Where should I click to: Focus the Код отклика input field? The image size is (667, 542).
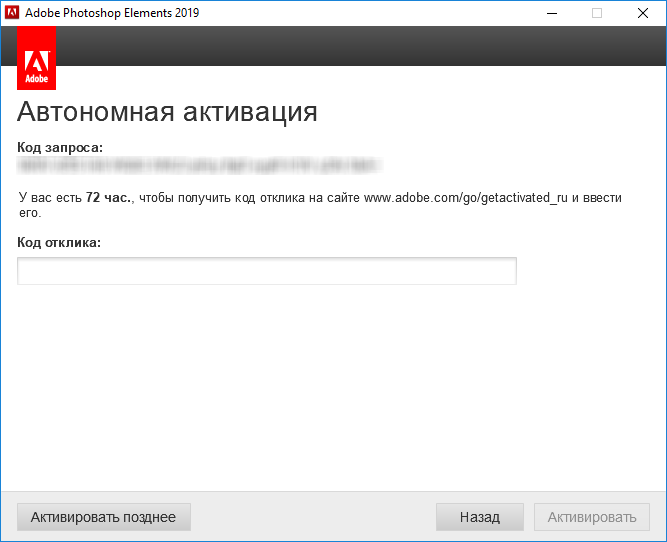pyautogui.click(x=267, y=271)
